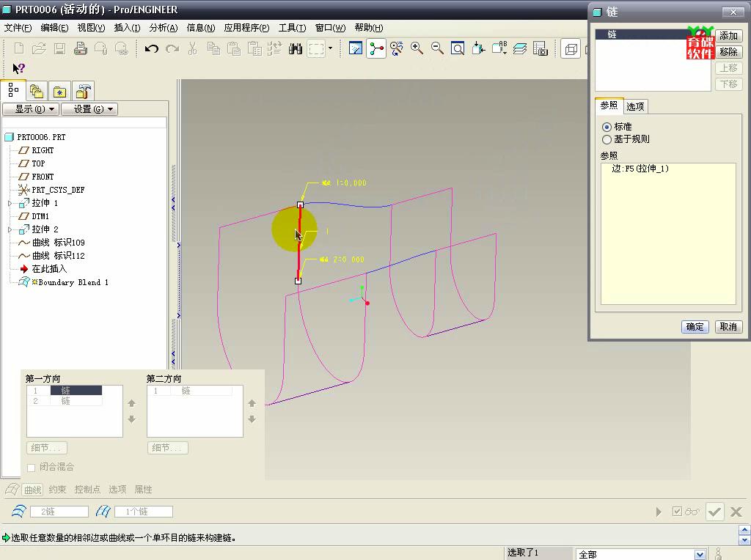Open the 工具(T) menu
751x560 pixels.
292,28
